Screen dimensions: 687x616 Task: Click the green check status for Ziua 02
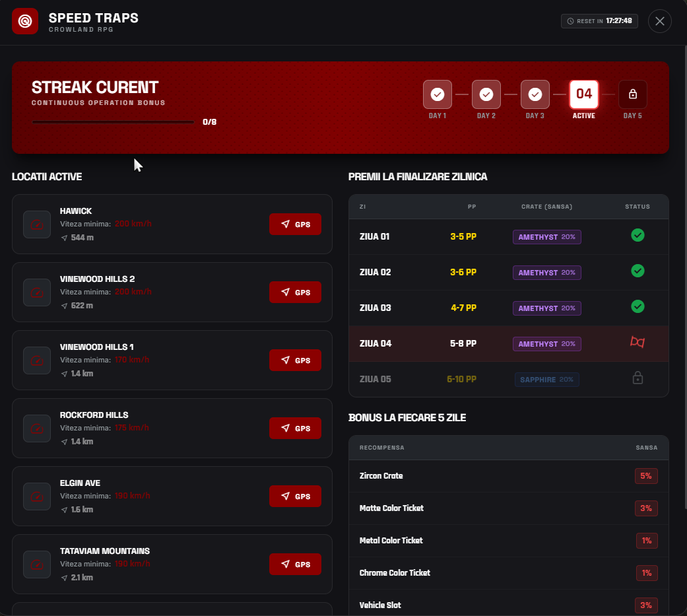(638, 271)
